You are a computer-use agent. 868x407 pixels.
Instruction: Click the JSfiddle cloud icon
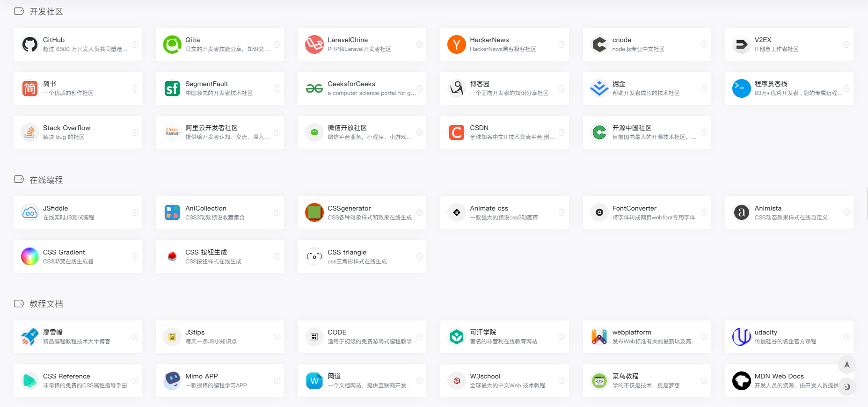(30, 213)
